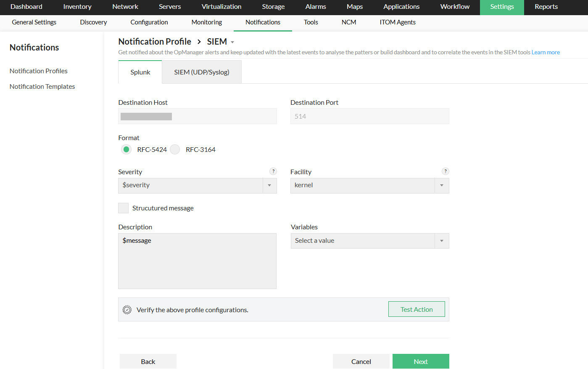Click the Facility help question mark icon
The height and width of the screenshot is (369, 588).
click(x=446, y=171)
